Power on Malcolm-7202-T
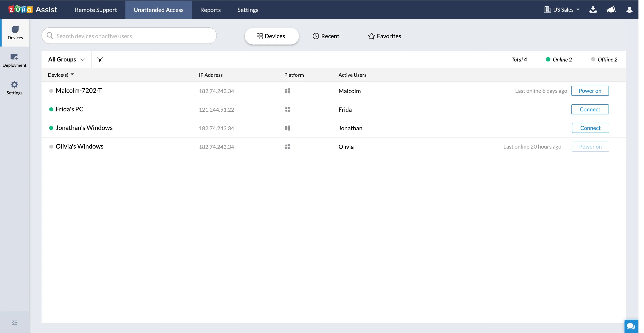Image resolution: width=644 pixels, height=333 pixels. point(590,91)
